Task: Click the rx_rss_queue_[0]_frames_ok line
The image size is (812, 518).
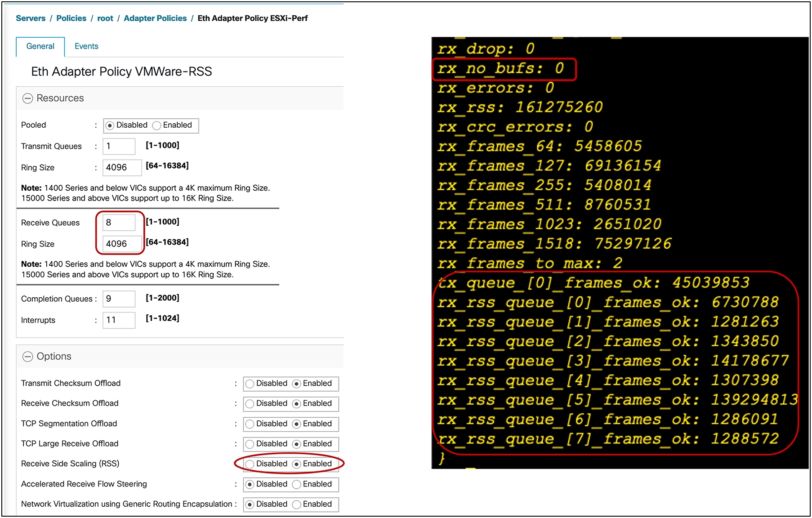Action: [608, 303]
